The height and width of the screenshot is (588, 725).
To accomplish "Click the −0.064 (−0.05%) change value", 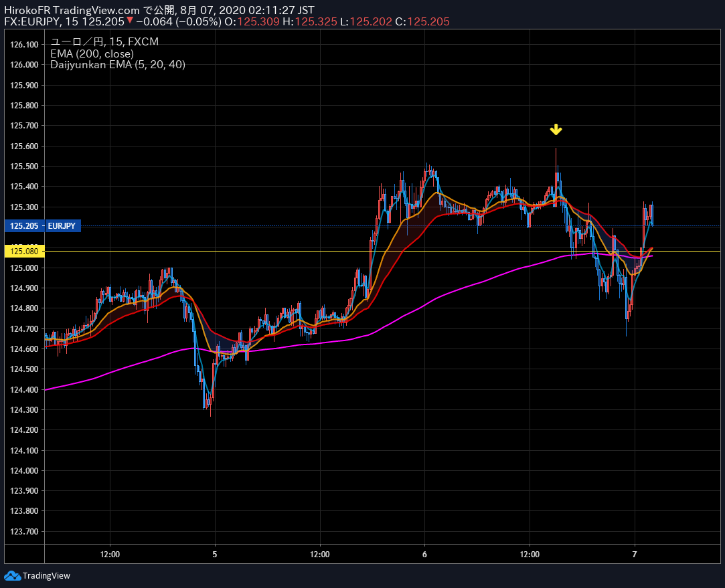I will [179, 21].
